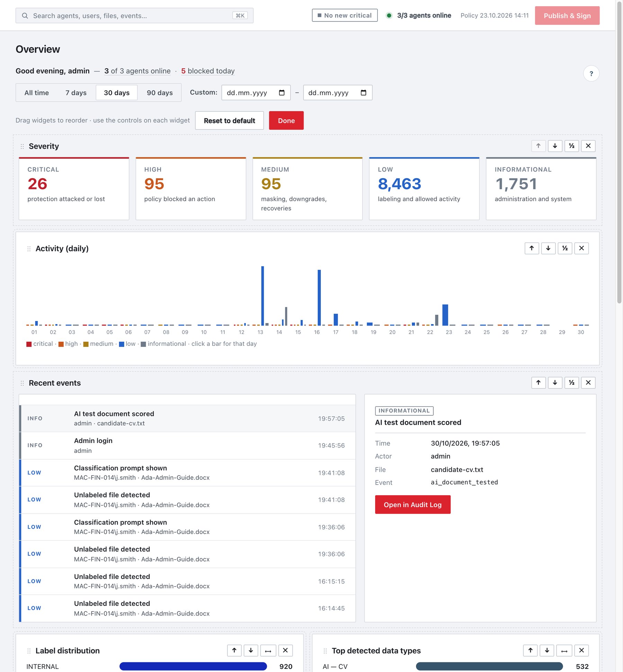Open the 5 blocked today link
The image size is (623, 672).
click(x=208, y=71)
